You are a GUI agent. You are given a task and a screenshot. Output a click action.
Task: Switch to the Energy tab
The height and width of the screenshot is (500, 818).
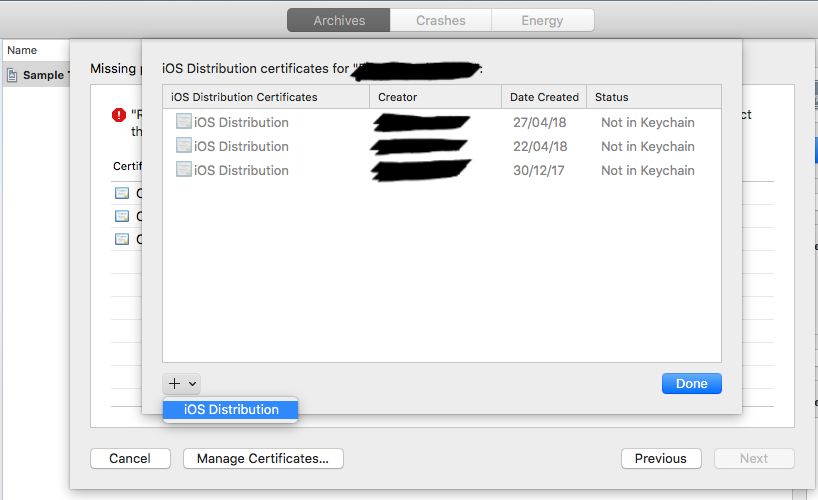pos(542,20)
